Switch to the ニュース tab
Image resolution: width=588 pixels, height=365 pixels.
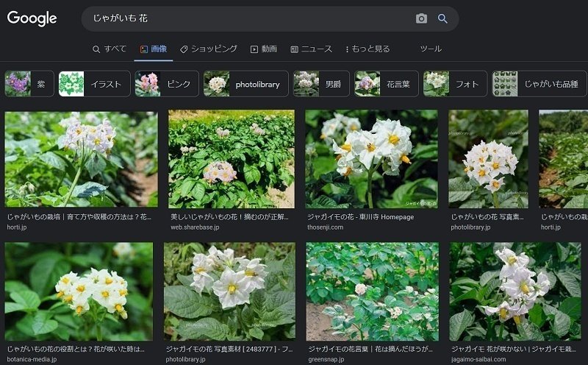pos(311,49)
